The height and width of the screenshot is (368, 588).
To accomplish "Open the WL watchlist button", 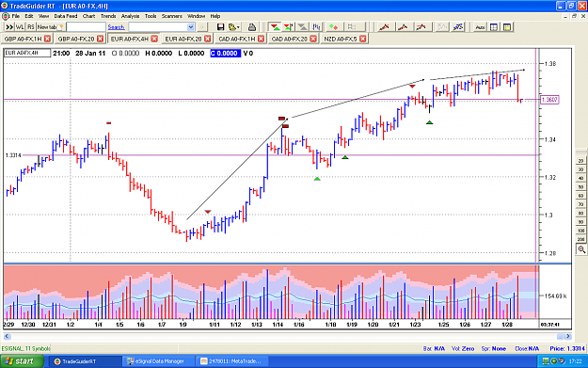I will coord(20,27).
